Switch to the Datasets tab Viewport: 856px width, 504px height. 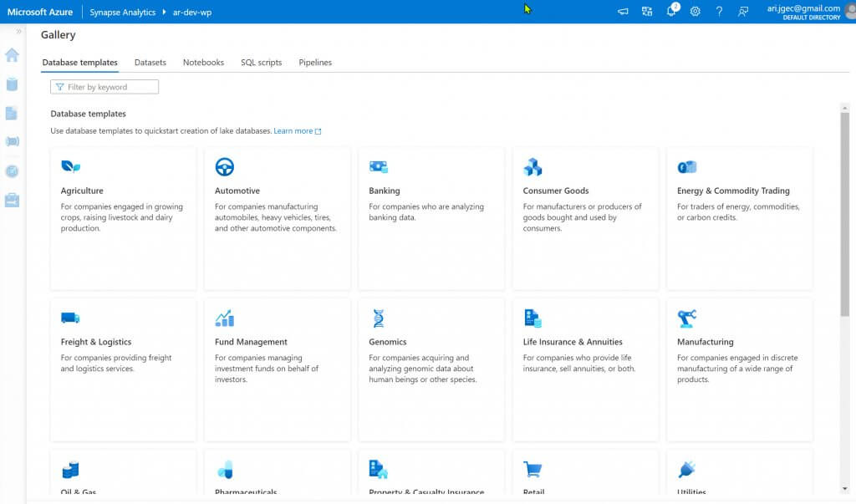(150, 62)
